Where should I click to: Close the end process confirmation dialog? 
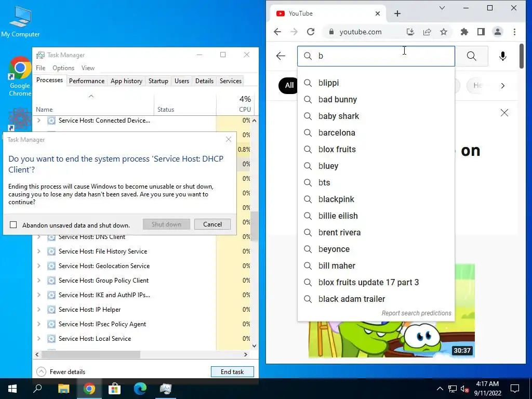pyautogui.click(x=229, y=139)
